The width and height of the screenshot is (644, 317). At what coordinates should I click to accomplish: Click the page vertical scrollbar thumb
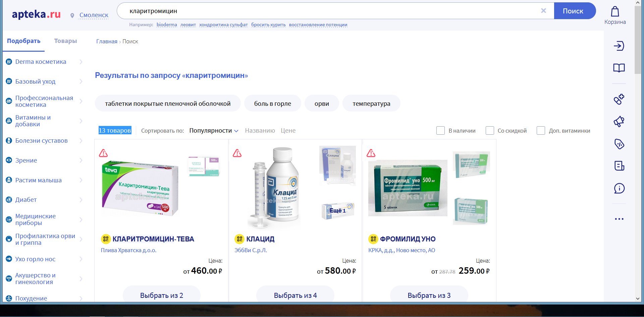click(x=638, y=40)
